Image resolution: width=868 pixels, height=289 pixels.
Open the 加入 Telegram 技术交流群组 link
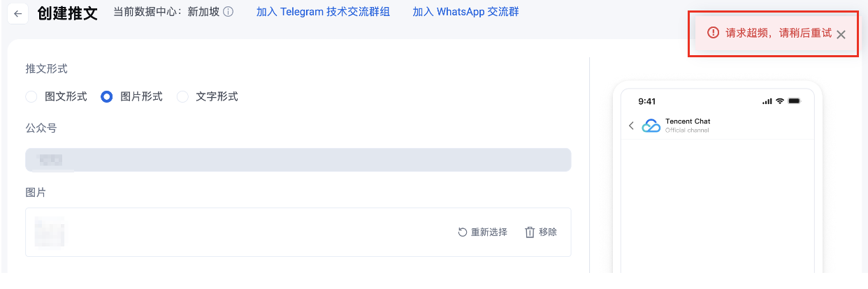[x=323, y=13]
